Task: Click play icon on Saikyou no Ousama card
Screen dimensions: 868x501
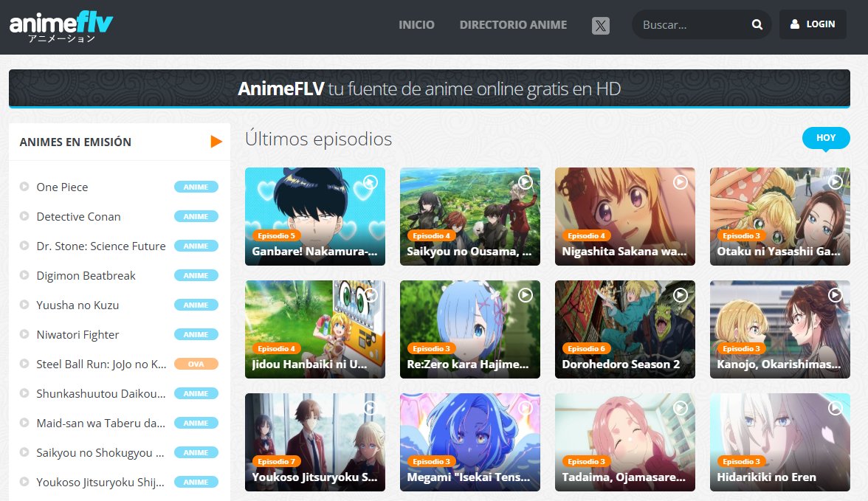Action: click(x=526, y=182)
